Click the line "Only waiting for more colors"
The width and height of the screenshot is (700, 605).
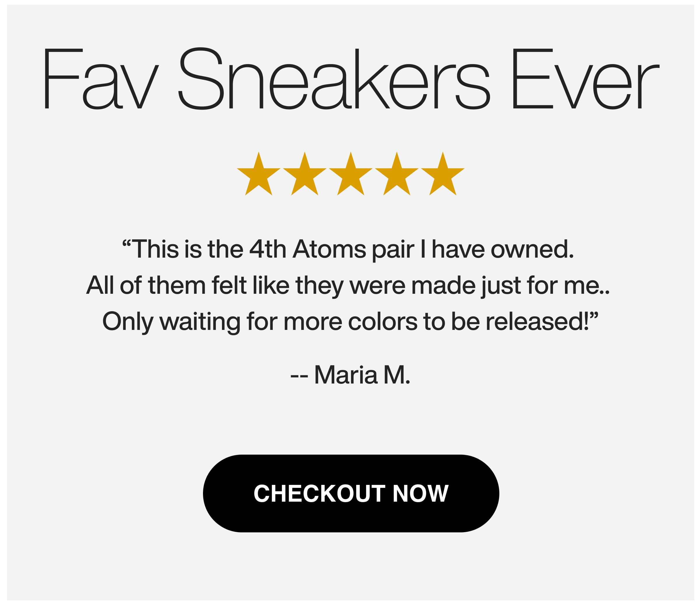(x=350, y=322)
